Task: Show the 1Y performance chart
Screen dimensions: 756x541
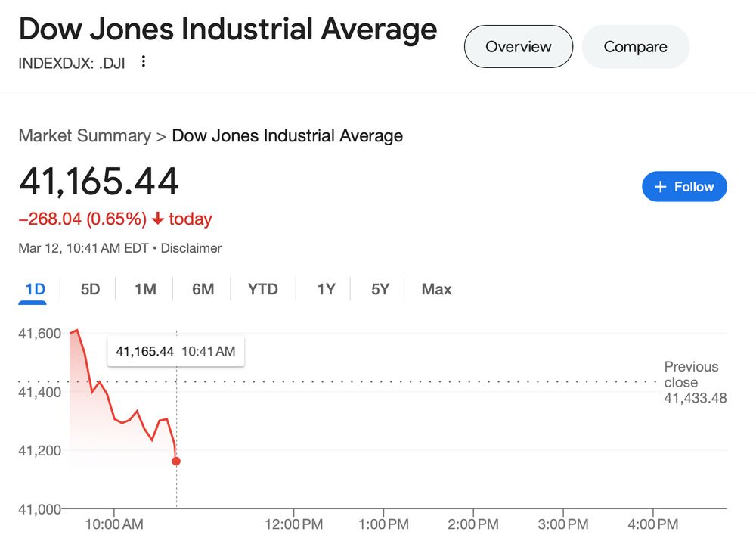Action: tap(325, 289)
